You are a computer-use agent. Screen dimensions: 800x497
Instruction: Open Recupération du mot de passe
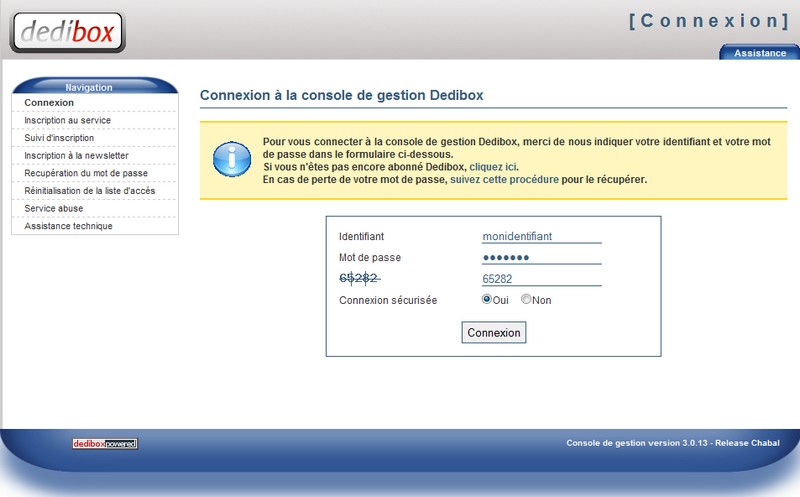coord(86,173)
